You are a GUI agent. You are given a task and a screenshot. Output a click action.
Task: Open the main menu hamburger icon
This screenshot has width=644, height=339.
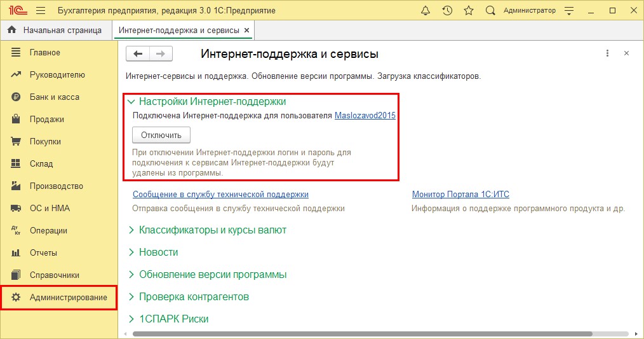(x=41, y=11)
